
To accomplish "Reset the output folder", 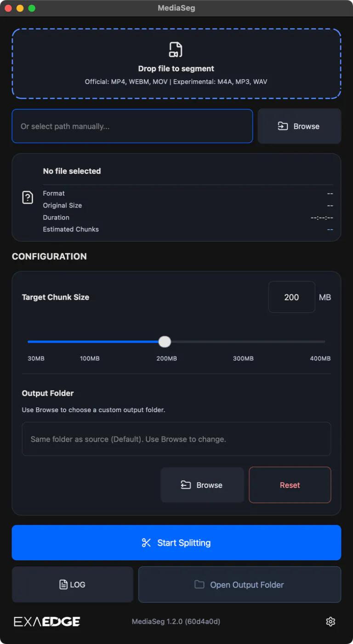I will pos(290,485).
